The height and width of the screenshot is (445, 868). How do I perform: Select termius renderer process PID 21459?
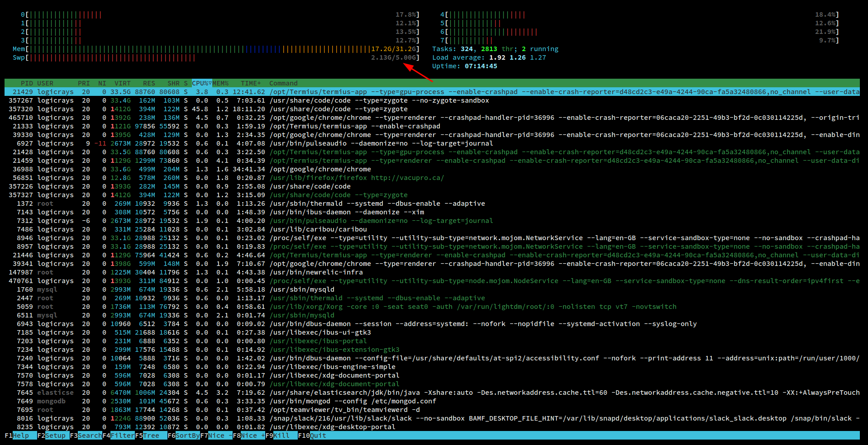point(432,161)
